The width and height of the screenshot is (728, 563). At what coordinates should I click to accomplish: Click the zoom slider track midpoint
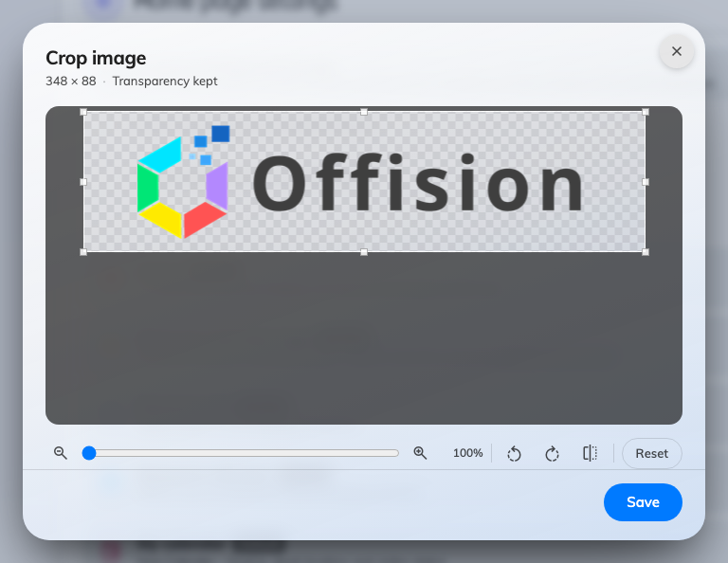[x=241, y=453]
